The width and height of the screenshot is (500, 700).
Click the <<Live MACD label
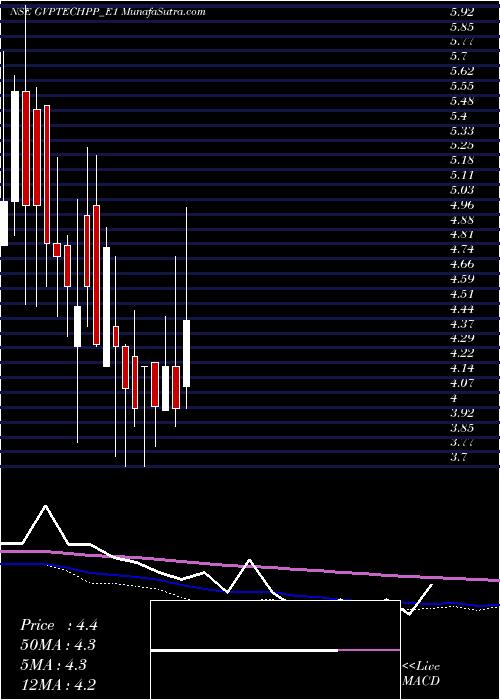click(421, 674)
